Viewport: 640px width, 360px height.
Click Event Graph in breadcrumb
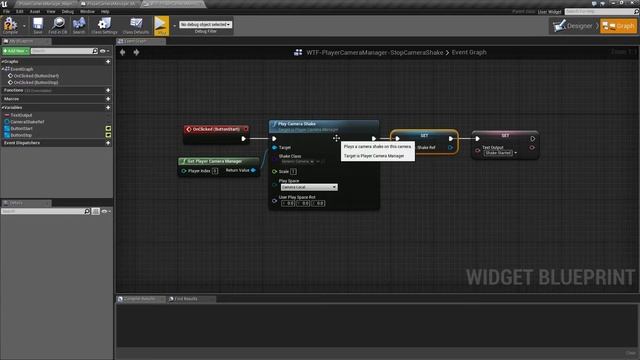469,52
